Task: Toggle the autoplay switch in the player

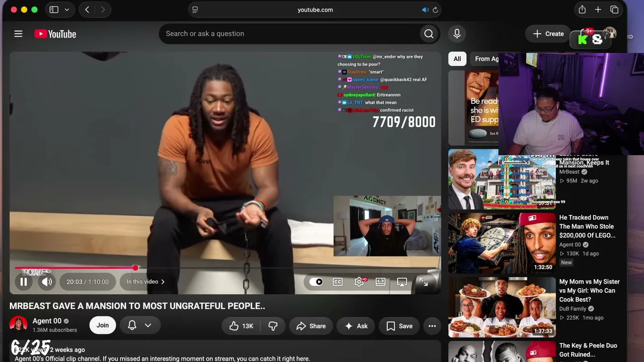Action: tap(316, 282)
